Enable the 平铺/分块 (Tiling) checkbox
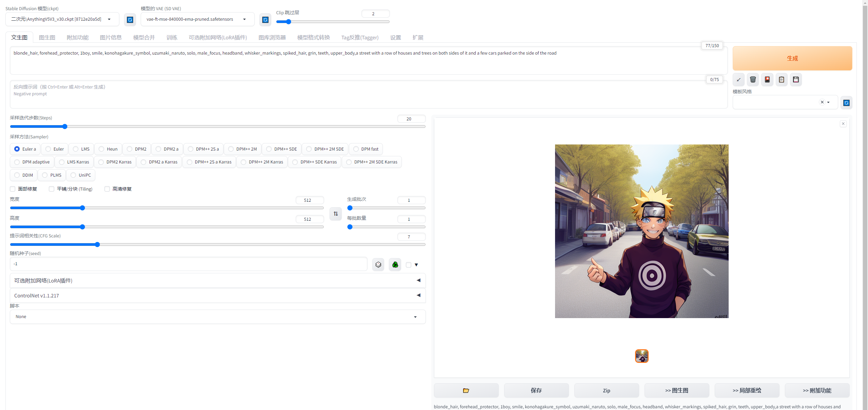This screenshot has width=868, height=410. tap(52, 189)
